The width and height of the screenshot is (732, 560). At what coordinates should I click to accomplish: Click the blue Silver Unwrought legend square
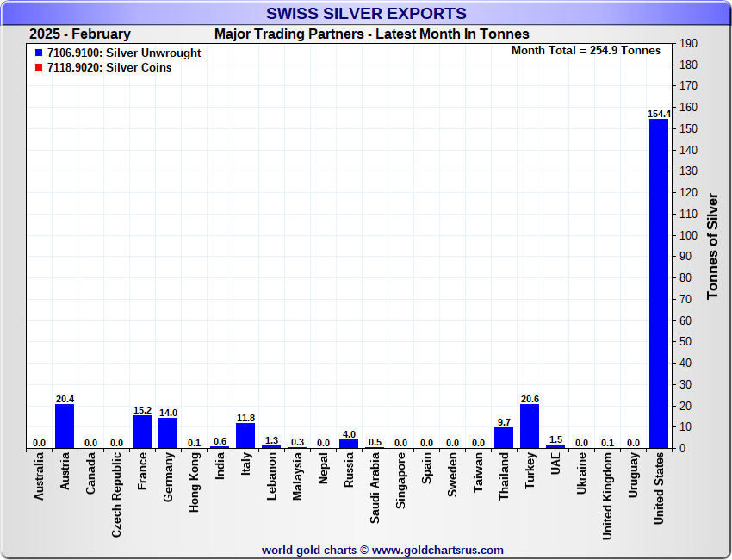(x=39, y=53)
